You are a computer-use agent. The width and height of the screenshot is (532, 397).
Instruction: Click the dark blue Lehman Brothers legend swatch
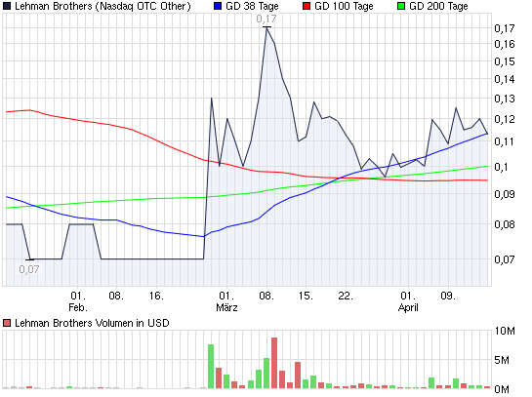[7, 6]
